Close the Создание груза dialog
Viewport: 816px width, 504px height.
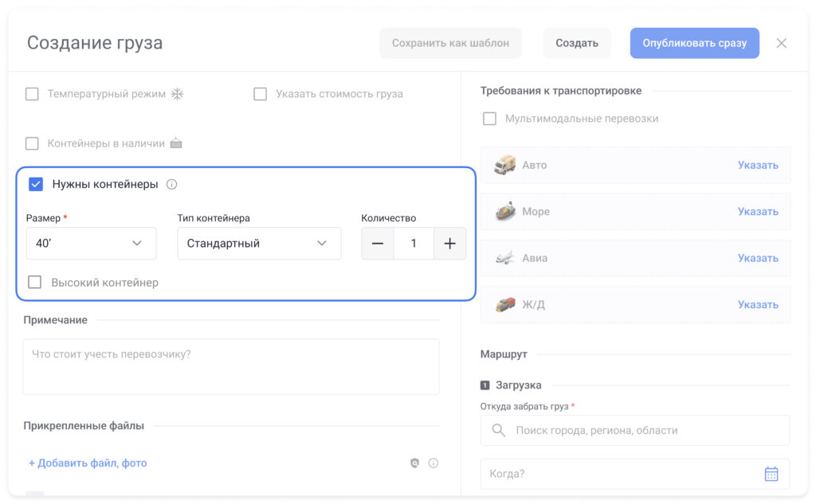pyautogui.click(x=781, y=43)
